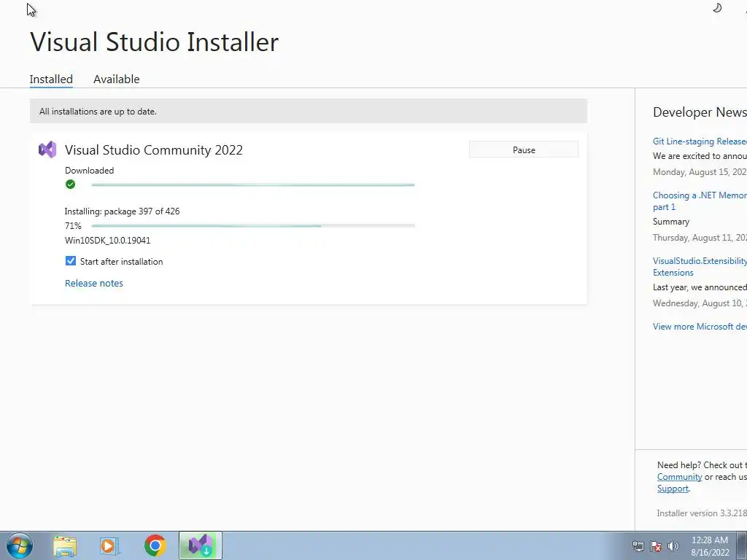Click the Visual Studio Community 2022 title

tap(154, 149)
